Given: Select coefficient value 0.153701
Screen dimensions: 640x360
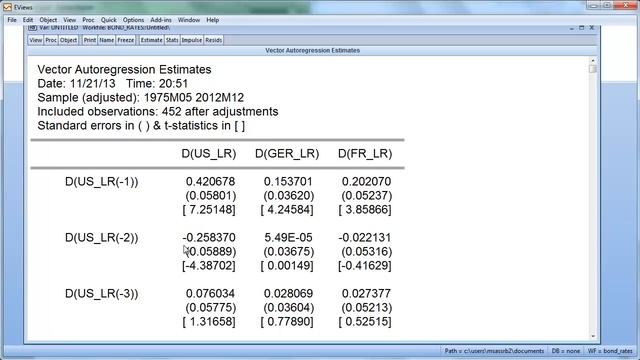Looking at the screenshot, I should pyautogui.click(x=288, y=182).
